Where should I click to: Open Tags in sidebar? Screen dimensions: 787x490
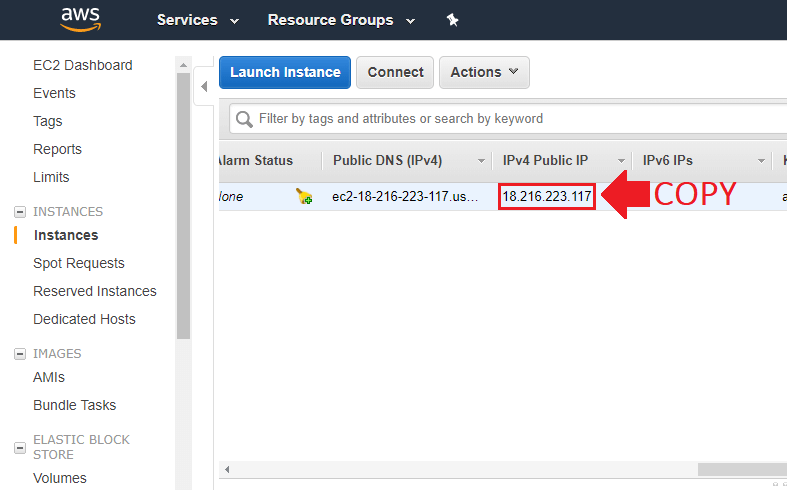[x=48, y=121]
